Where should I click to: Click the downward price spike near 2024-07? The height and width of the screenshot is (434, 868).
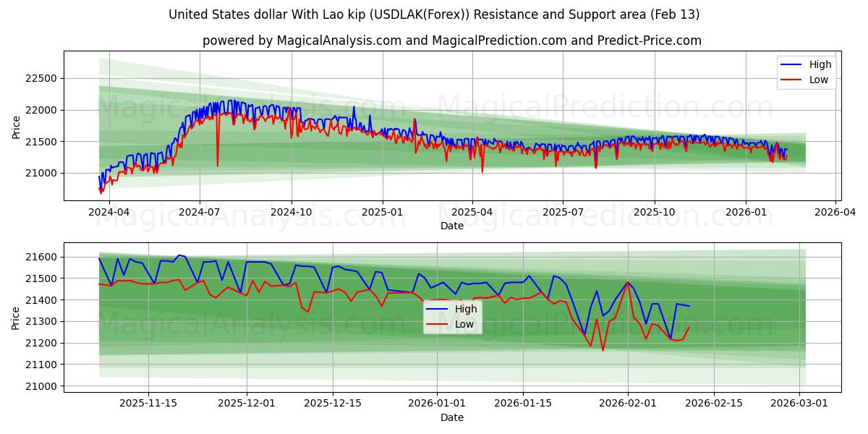tap(218, 156)
